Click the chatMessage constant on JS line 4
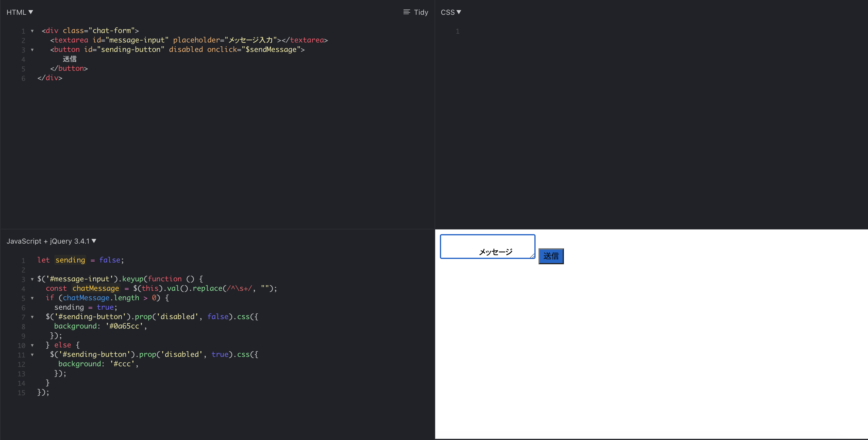This screenshot has width=868, height=440. (96, 288)
